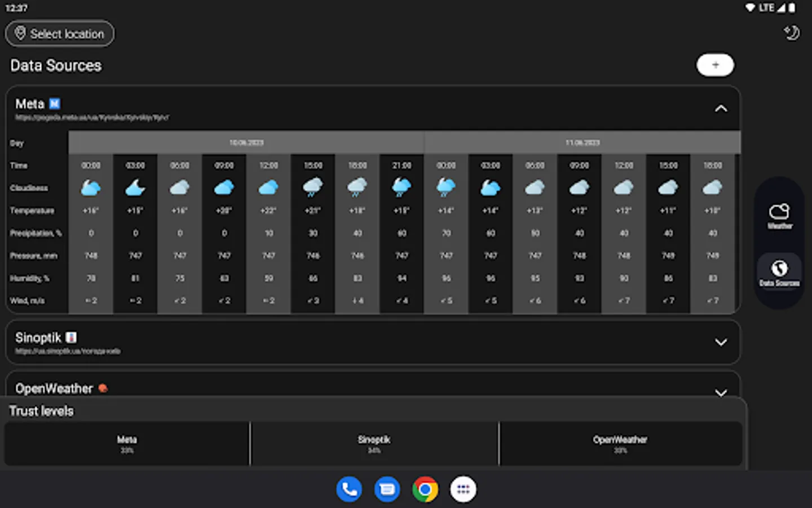Click rain cloud icon for 18:00 on 10.06
This screenshot has width=812, height=508.
point(358,187)
